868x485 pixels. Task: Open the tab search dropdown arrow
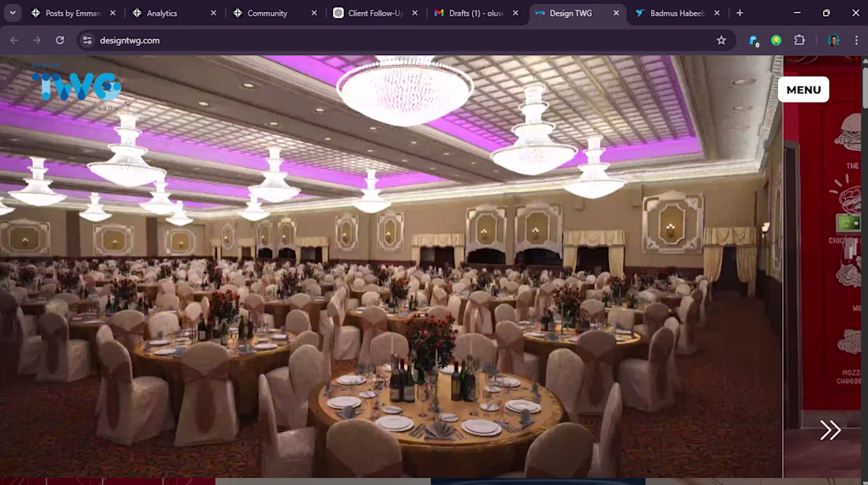point(12,13)
